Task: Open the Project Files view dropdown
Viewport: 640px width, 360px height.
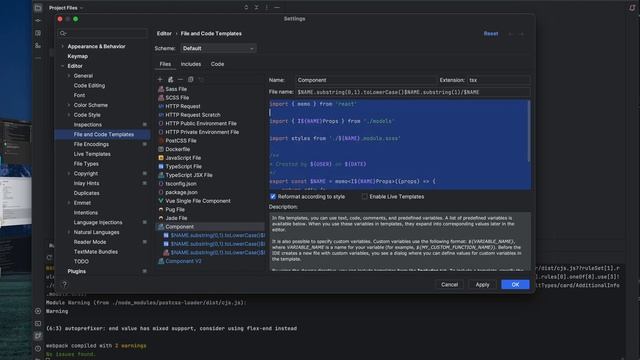Action: click(66, 8)
